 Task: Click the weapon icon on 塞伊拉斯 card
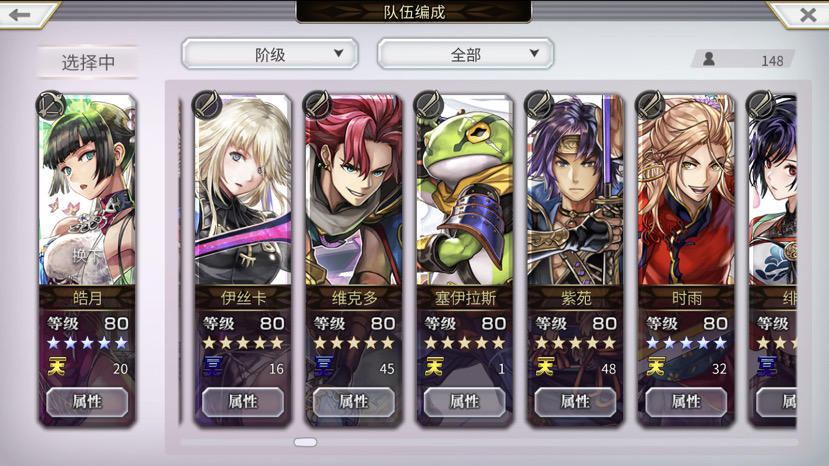tap(428, 105)
